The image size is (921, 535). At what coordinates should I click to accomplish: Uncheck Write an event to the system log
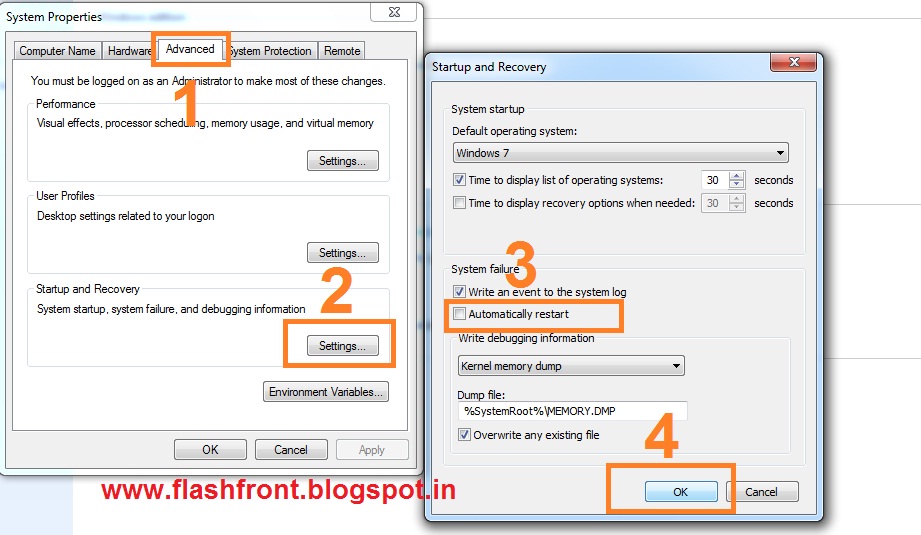(x=459, y=291)
